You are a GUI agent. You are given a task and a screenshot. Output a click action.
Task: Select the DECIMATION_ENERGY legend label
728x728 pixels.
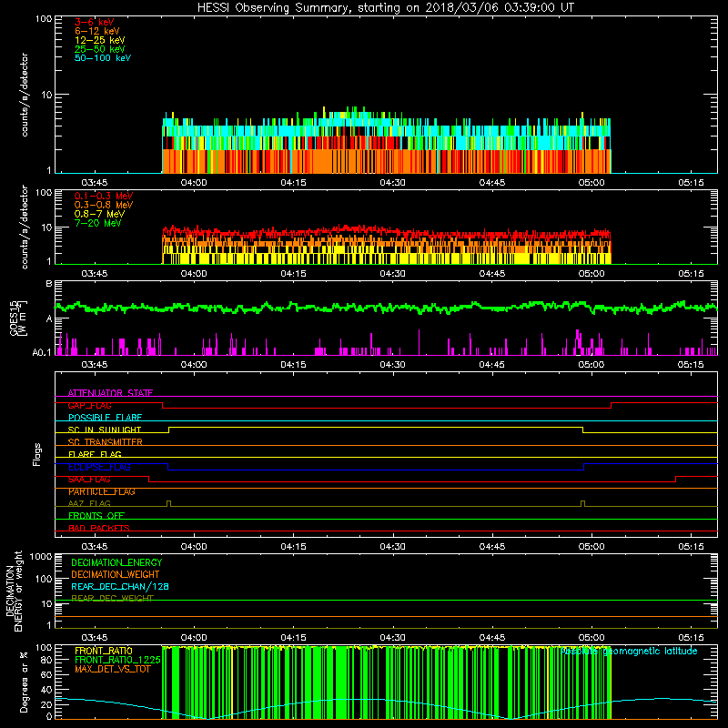pos(116,562)
